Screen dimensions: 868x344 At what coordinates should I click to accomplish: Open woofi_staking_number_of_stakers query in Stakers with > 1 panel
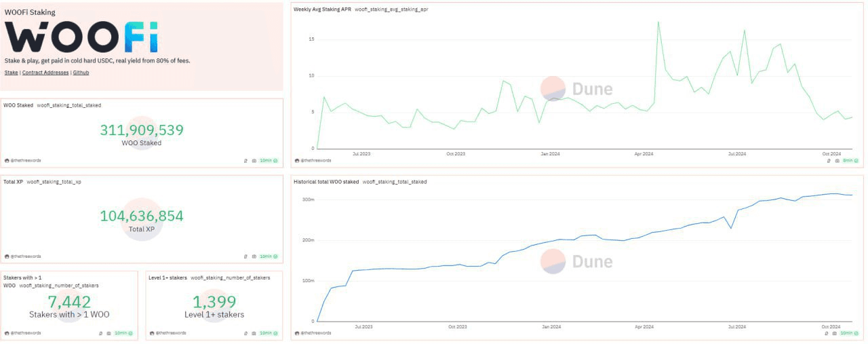[x=58, y=286]
